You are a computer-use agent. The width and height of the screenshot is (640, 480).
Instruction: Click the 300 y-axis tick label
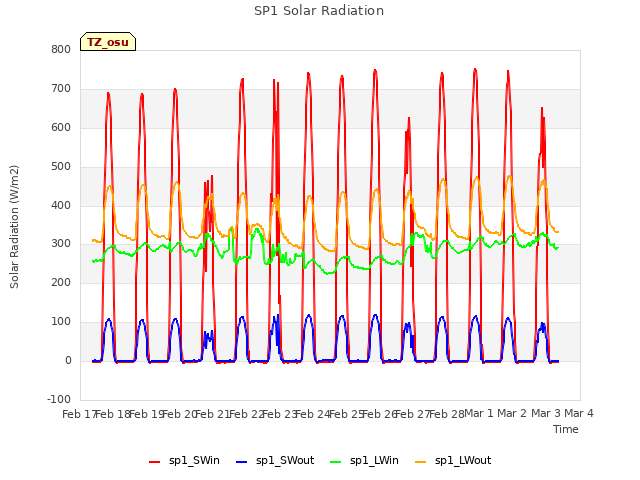[x=61, y=244]
